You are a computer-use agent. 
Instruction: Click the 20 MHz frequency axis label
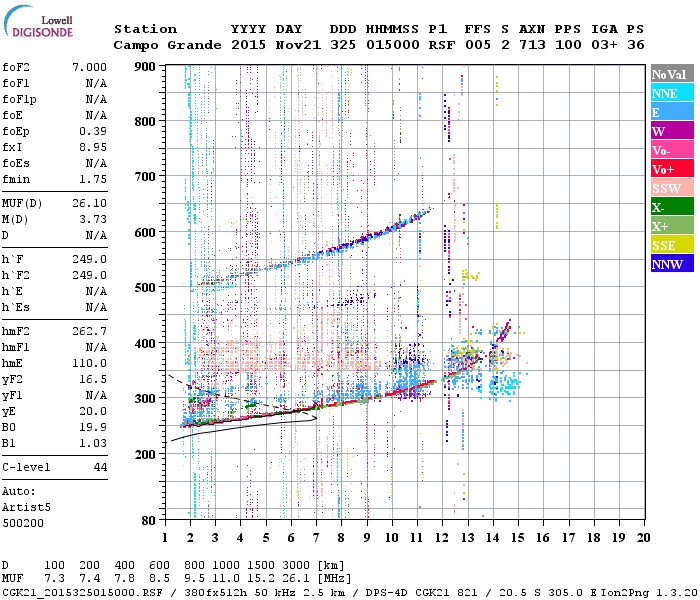tap(643, 538)
